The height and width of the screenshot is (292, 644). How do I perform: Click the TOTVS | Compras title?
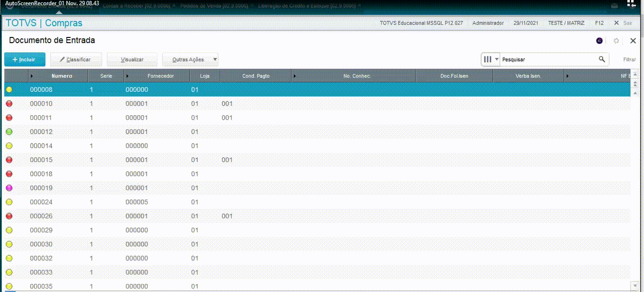pyautogui.click(x=44, y=23)
